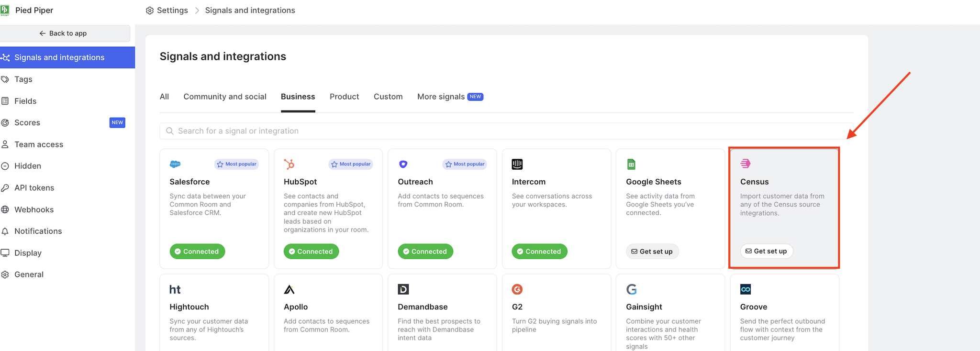Click the Tags icon in sidebar
980x351 pixels.
coord(5,79)
